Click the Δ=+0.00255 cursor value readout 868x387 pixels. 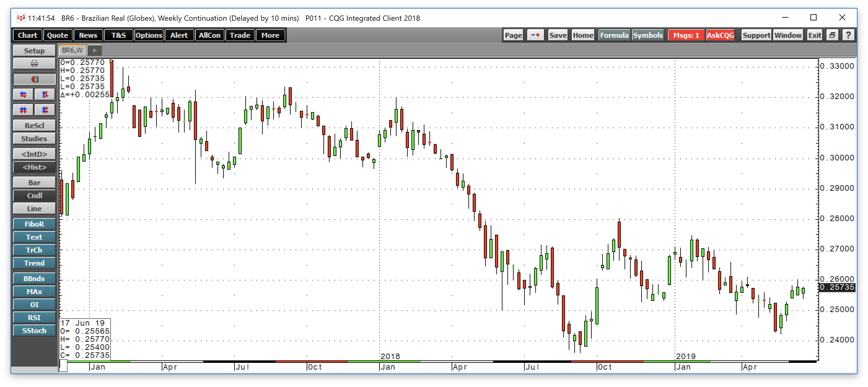pos(85,95)
